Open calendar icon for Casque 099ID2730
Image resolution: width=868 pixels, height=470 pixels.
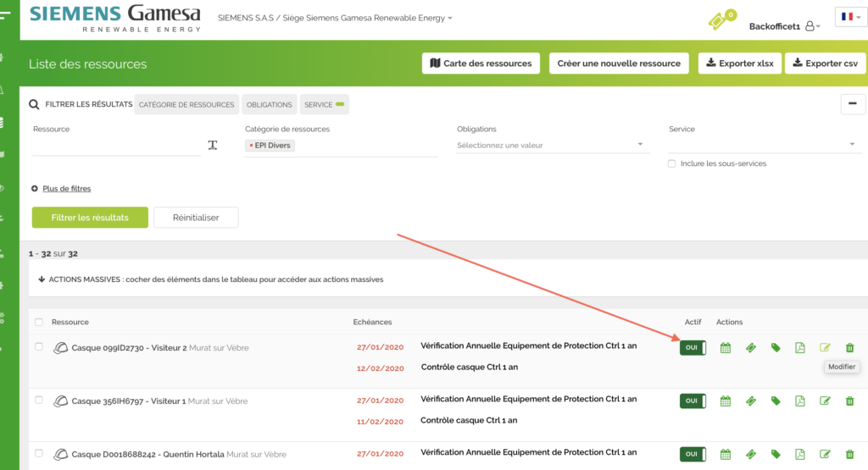726,348
